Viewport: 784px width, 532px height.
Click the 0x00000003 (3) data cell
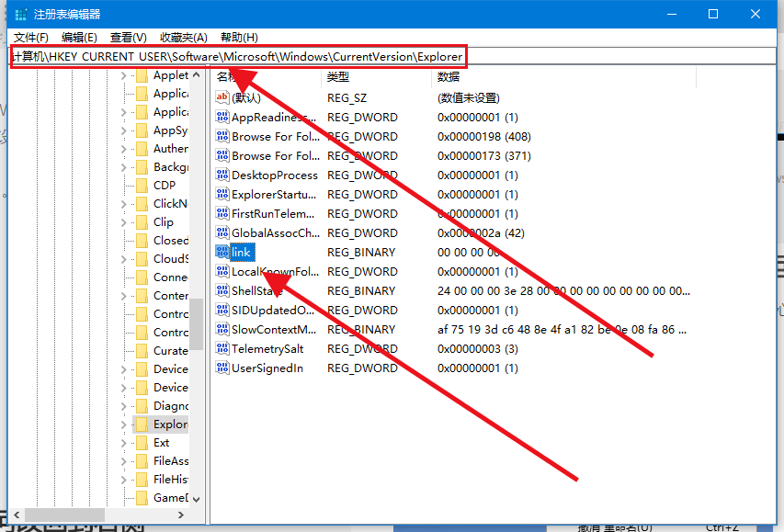(478, 348)
